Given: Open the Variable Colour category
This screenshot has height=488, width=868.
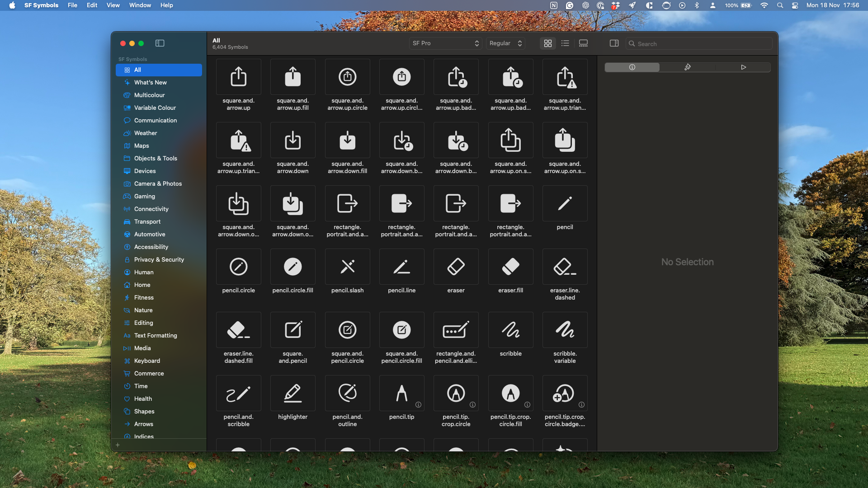Looking at the screenshot, I should point(159,108).
